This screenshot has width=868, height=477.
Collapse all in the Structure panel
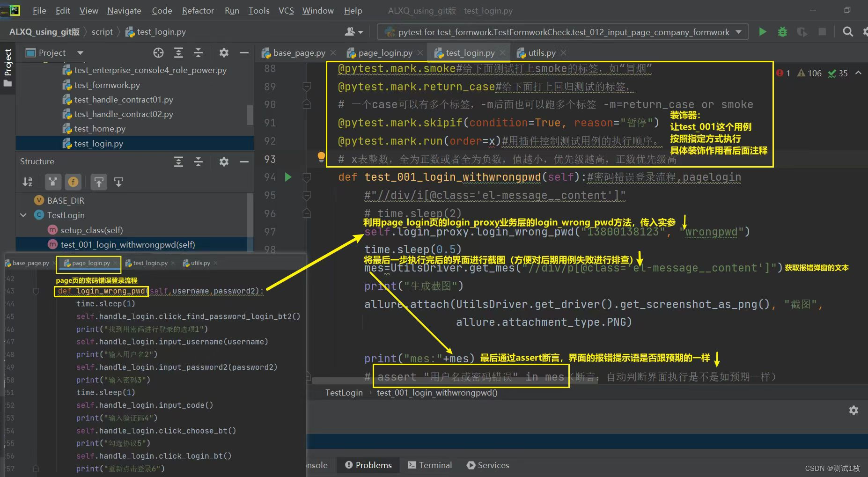198,162
